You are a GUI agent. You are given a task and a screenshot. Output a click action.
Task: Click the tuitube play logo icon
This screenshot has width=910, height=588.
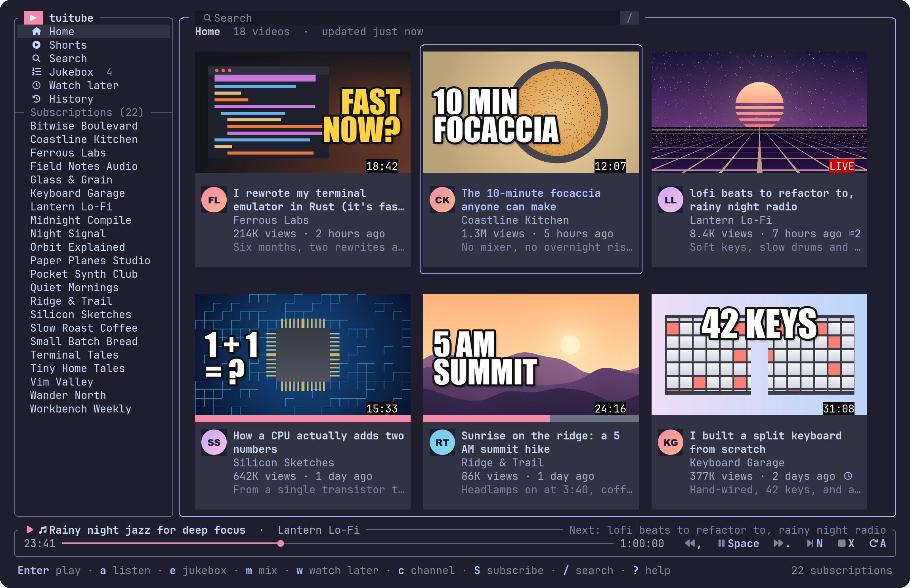coord(33,18)
